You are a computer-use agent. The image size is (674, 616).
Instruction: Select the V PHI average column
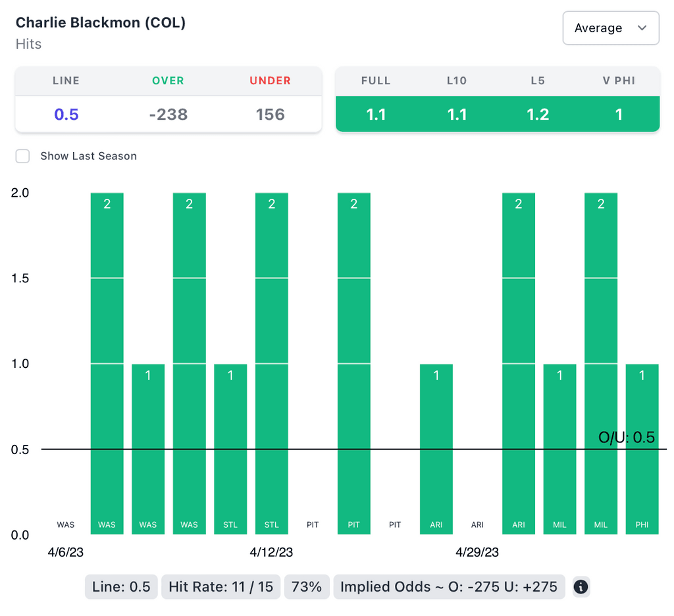(x=619, y=114)
